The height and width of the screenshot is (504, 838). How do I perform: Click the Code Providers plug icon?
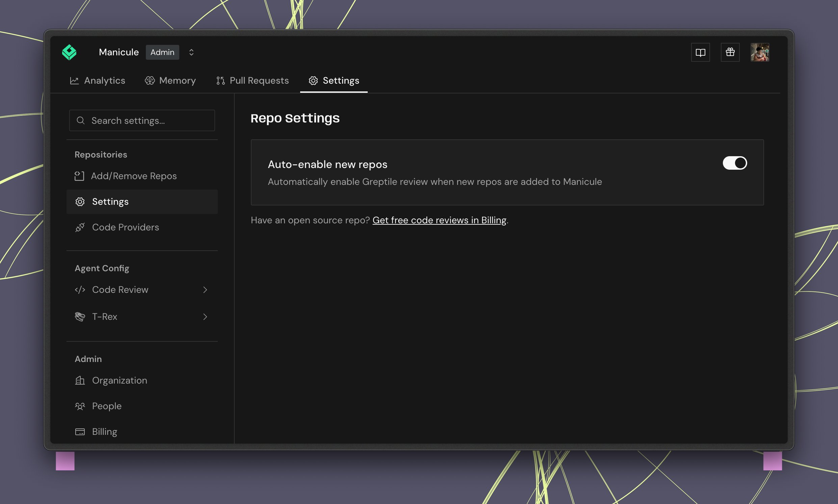(80, 227)
